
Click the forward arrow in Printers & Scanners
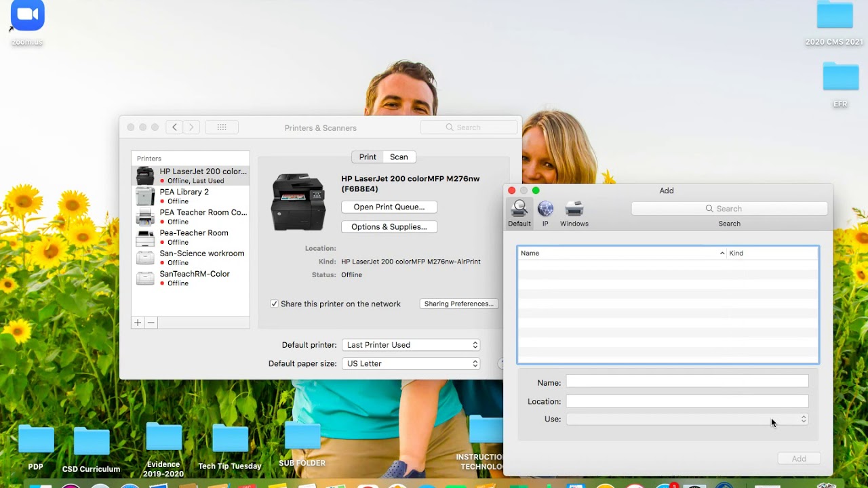(192, 127)
